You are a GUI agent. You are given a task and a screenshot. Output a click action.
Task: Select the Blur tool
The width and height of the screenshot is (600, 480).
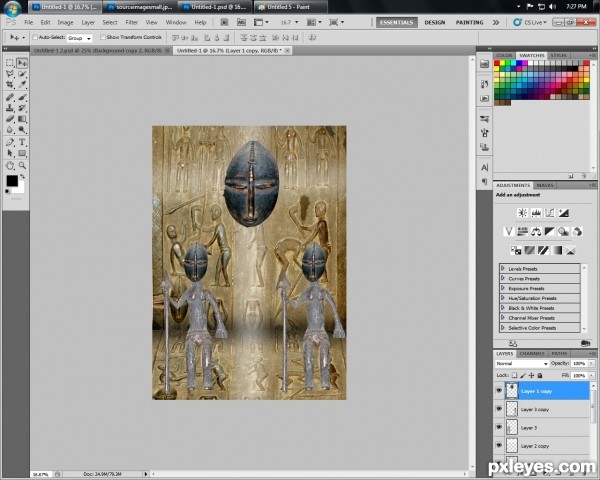click(10, 129)
